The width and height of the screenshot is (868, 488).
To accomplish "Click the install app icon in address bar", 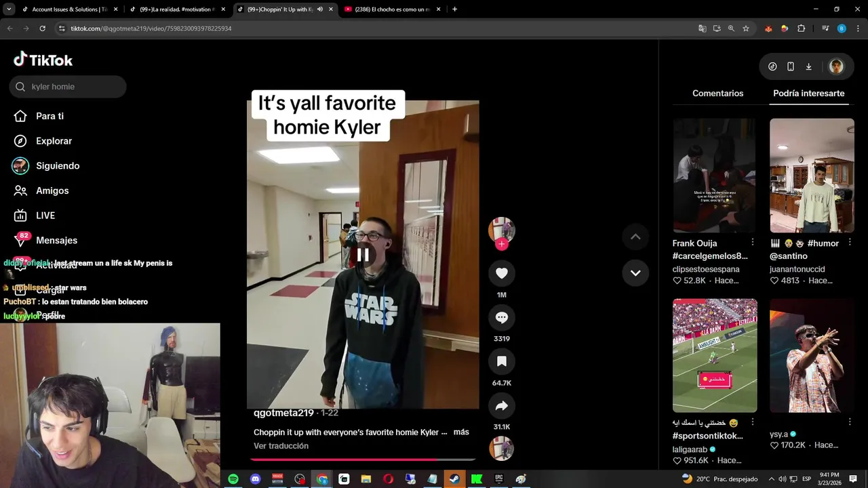I will coord(717,28).
